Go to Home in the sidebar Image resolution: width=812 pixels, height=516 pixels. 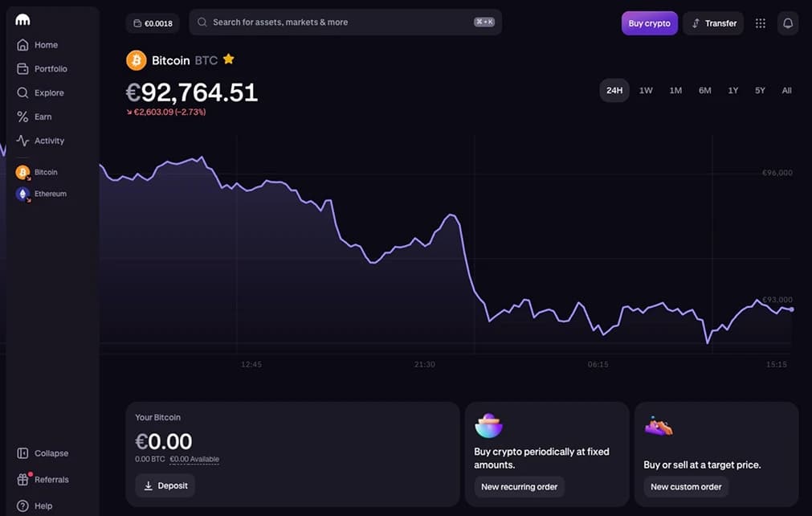37,45
